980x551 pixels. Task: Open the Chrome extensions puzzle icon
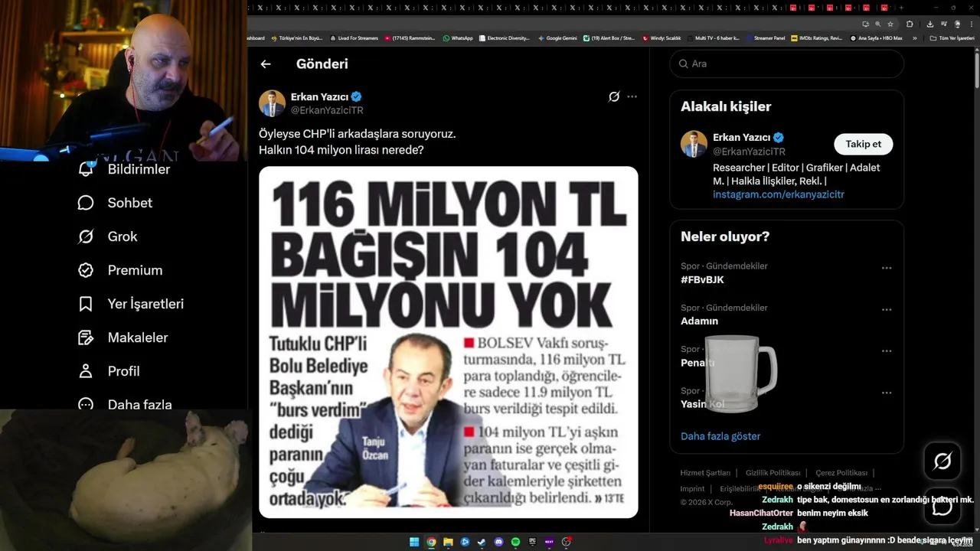pos(910,24)
